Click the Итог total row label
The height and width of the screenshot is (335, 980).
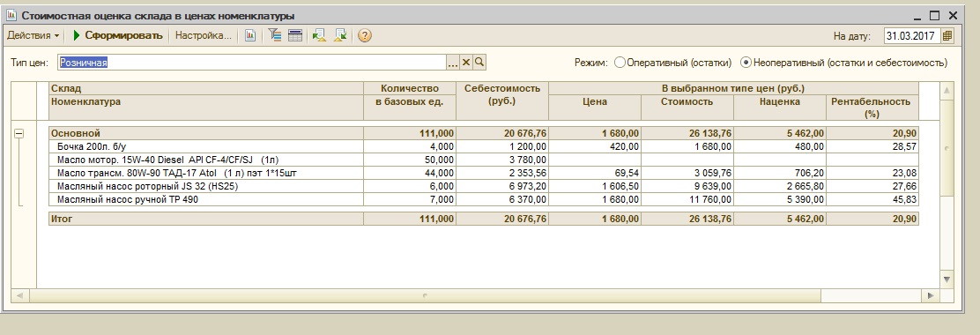coord(62,219)
